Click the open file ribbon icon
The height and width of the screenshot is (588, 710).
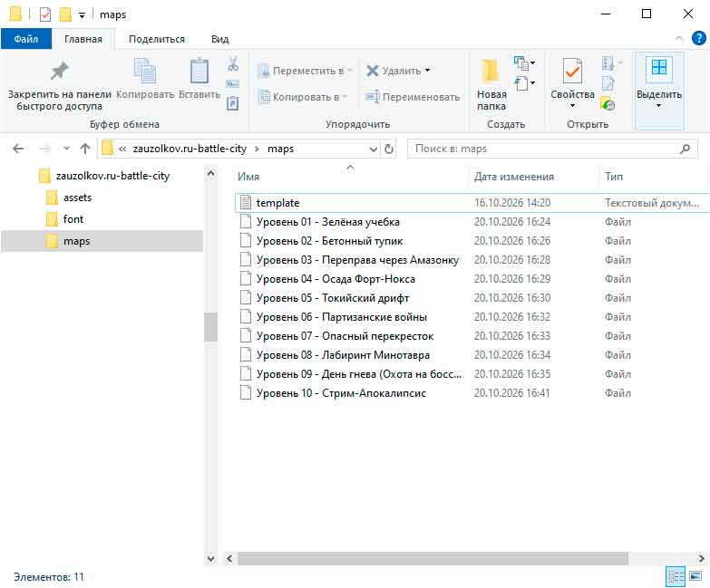[608, 63]
